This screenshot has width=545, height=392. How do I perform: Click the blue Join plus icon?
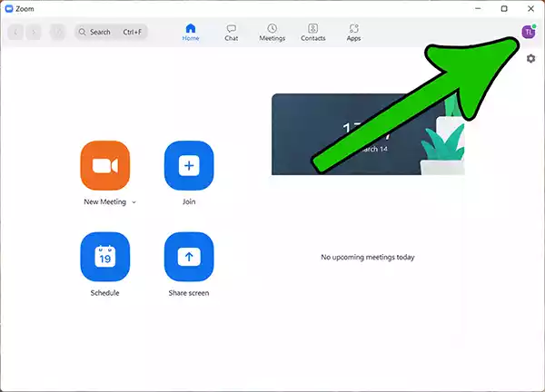click(x=189, y=165)
